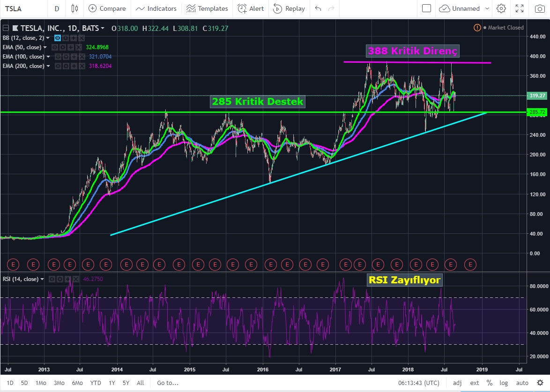Show All available history range
Image resolution: width=550 pixels, height=392 pixels.
point(140,383)
